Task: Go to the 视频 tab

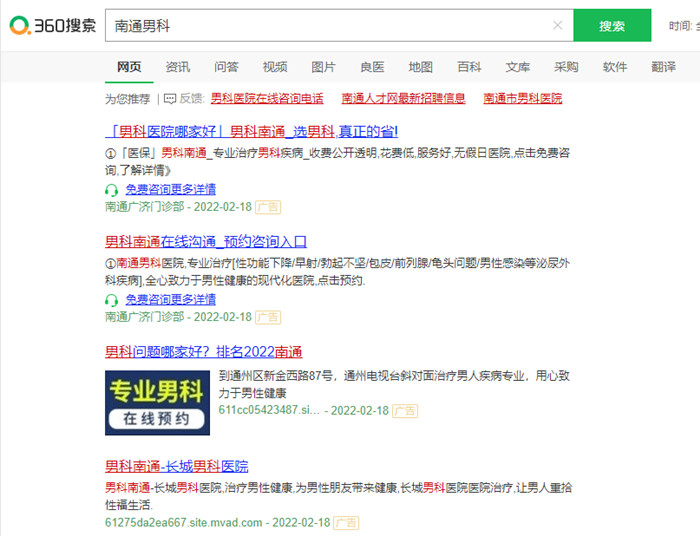Action: tap(275, 67)
